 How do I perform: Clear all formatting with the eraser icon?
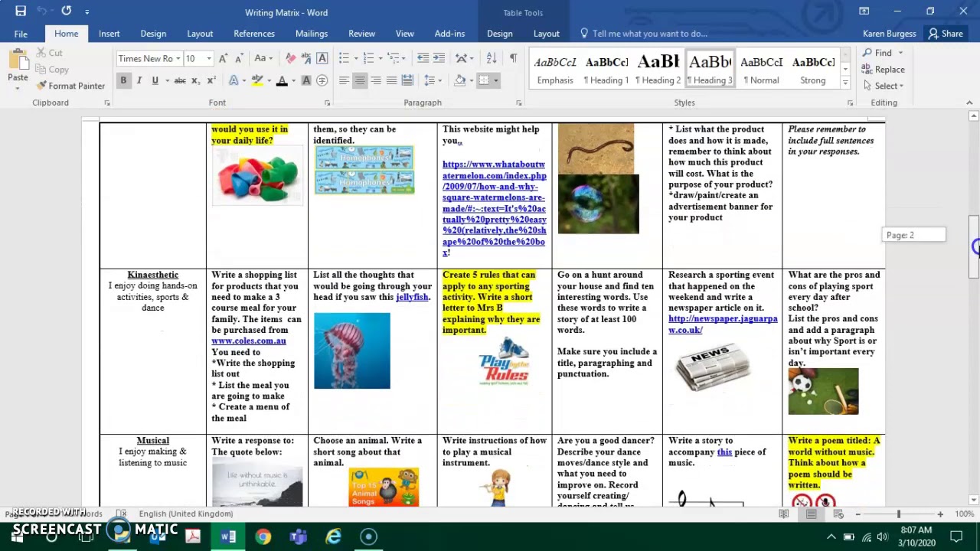coord(290,58)
